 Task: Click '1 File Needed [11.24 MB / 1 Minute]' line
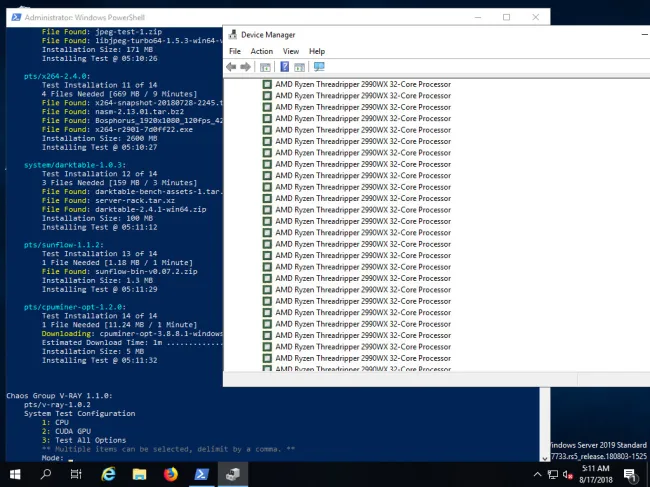click(x=119, y=325)
